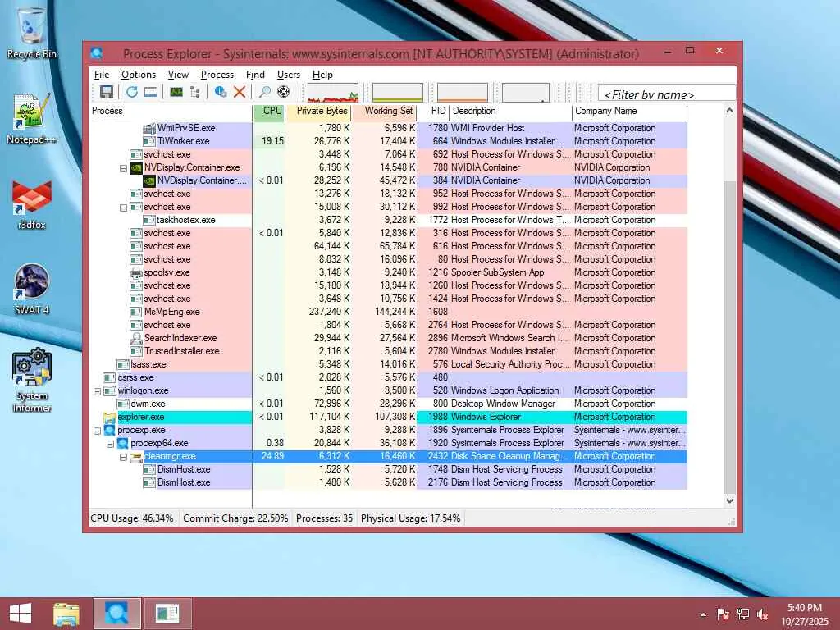Click the process list scroll up arrow
Viewport: 840px width, 630px height.
[729, 111]
